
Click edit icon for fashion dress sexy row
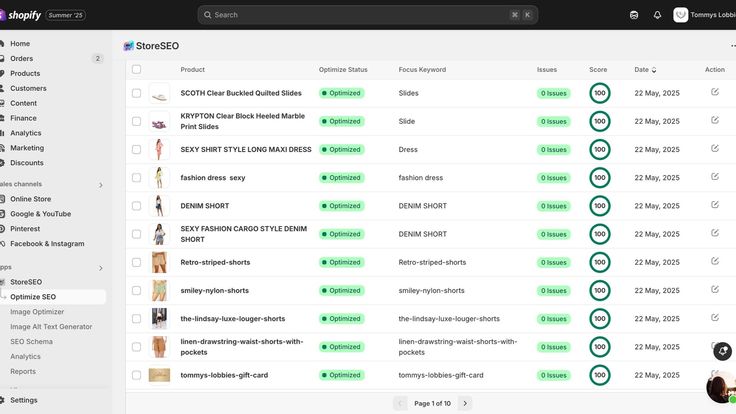click(714, 176)
